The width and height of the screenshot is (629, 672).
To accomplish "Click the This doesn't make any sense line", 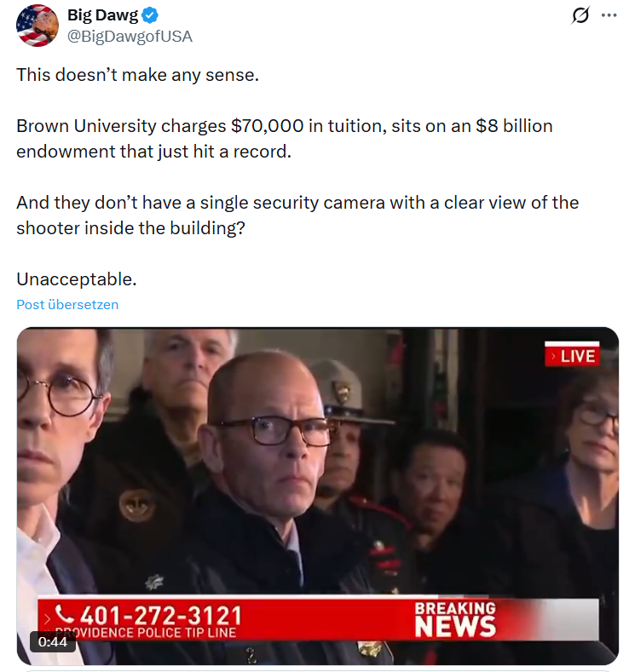I will pos(137,75).
